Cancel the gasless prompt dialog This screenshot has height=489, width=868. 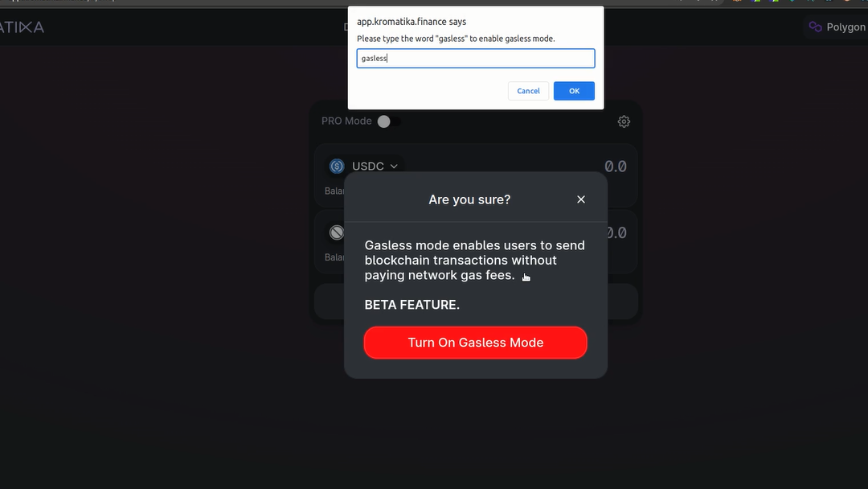pos(528,91)
